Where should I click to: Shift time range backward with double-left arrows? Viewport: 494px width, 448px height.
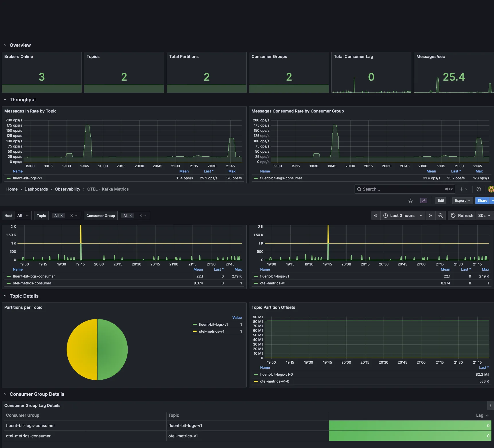376,216
